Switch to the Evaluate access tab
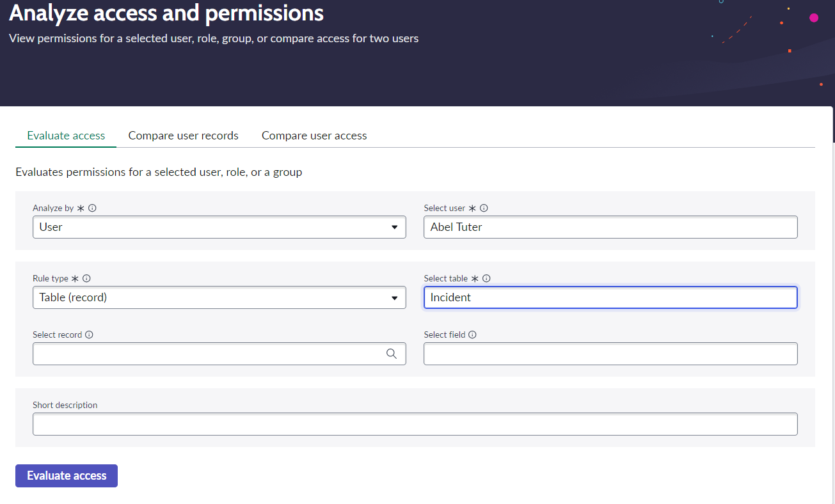Screen dimensions: 835x504 [x=66, y=136]
